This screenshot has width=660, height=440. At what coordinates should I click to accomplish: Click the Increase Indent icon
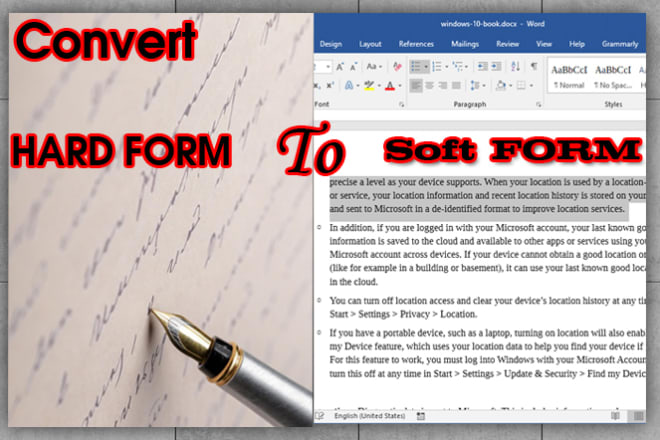click(x=497, y=66)
